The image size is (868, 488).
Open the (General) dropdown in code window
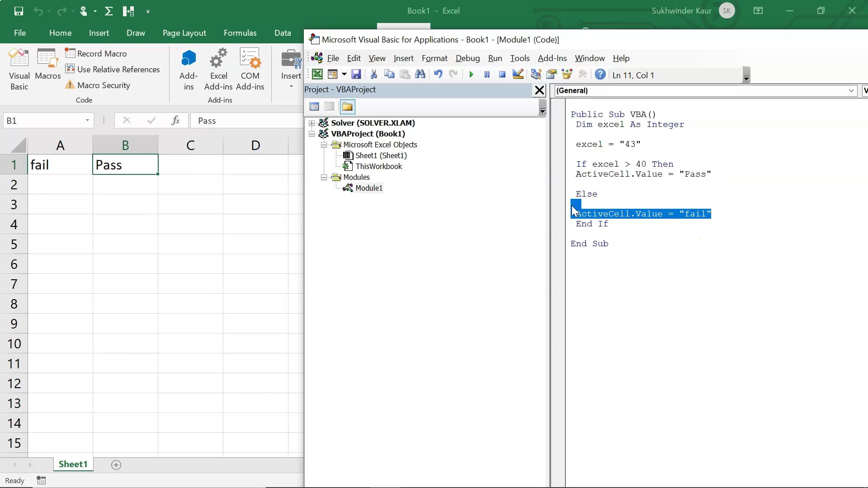click(852, 90)
